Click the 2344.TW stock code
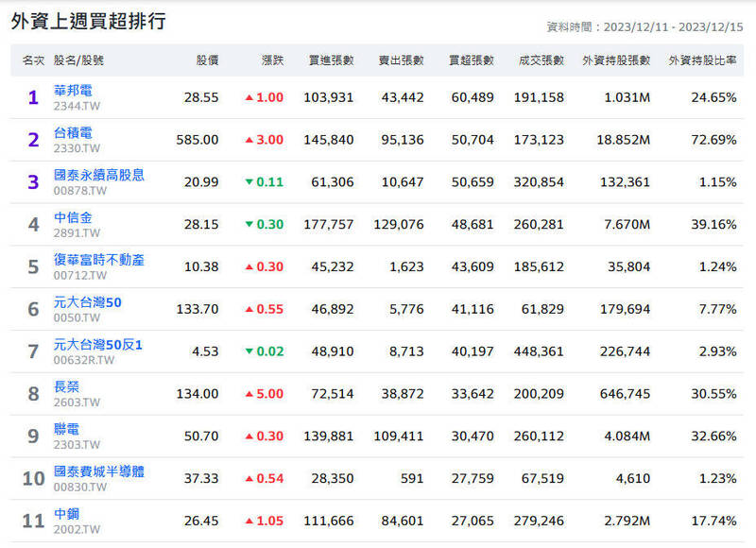The image size is (756, 548). pos(77,106)
